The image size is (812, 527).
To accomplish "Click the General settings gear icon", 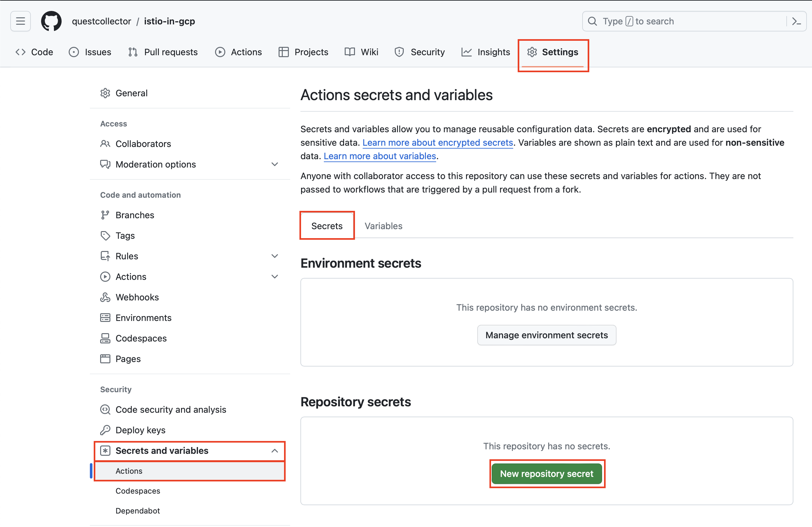I will click(105, 93).
